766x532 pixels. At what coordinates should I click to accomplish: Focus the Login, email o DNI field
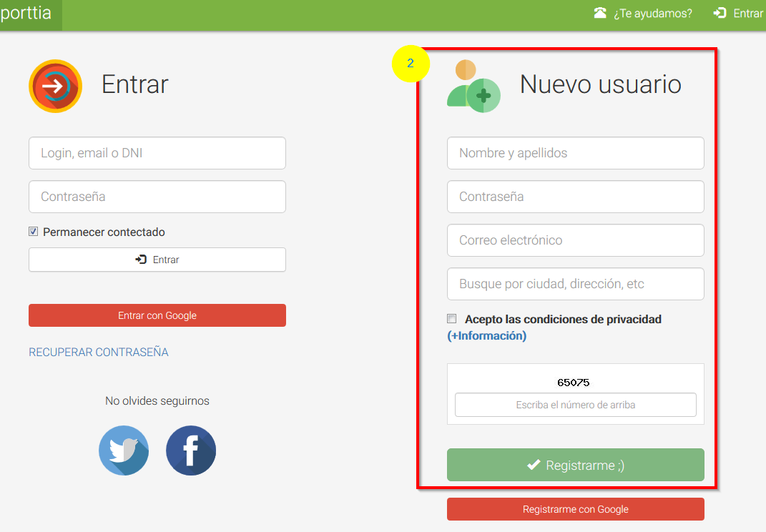click(x=157, y=153)
